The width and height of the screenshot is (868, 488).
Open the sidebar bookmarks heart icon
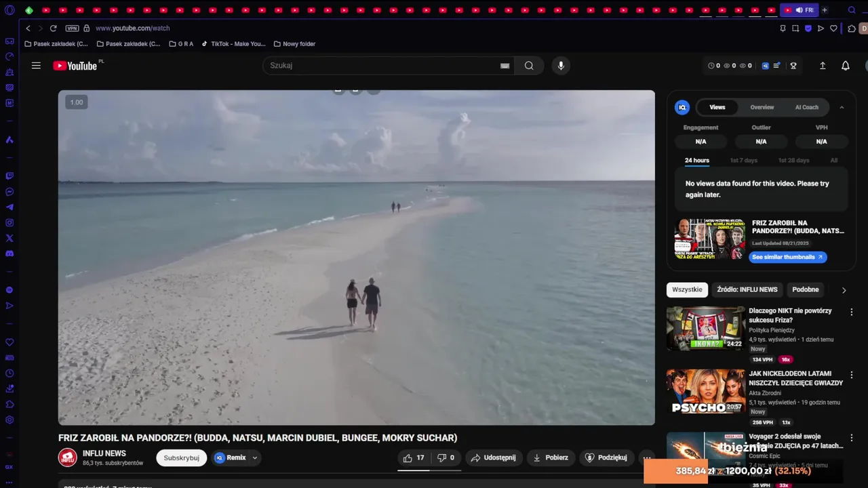tap(9, 342)
